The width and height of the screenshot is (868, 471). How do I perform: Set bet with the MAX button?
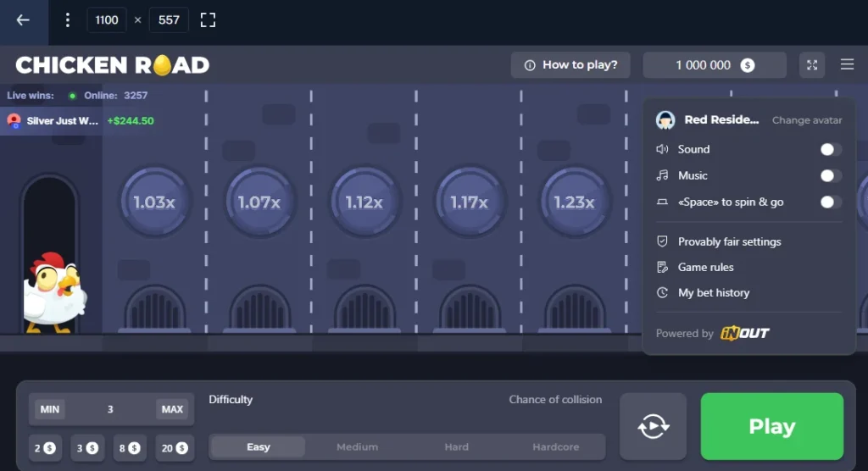coord(172,409)
